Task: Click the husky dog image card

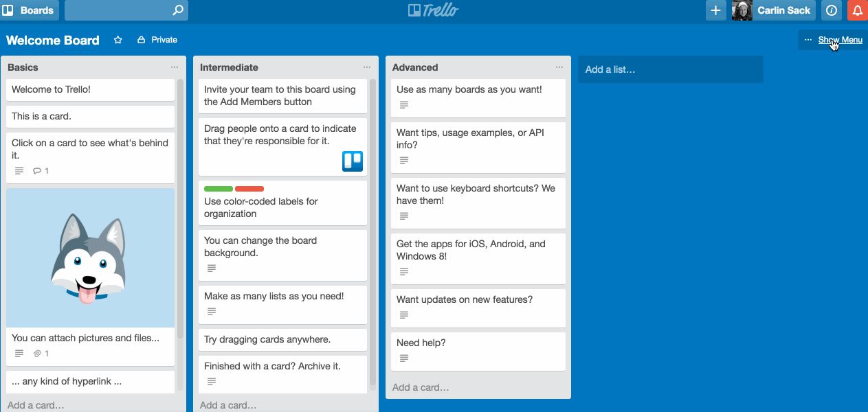Action: pyautogui.click(x=91, y=257)
